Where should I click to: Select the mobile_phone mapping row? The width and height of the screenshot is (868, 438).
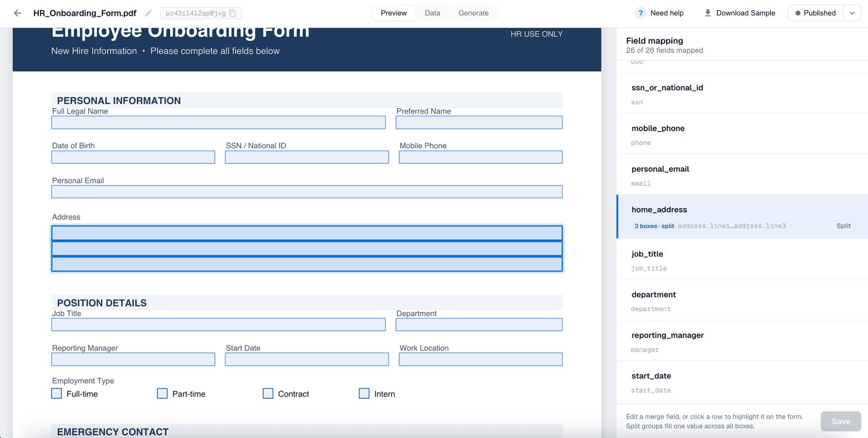point(742,134)
